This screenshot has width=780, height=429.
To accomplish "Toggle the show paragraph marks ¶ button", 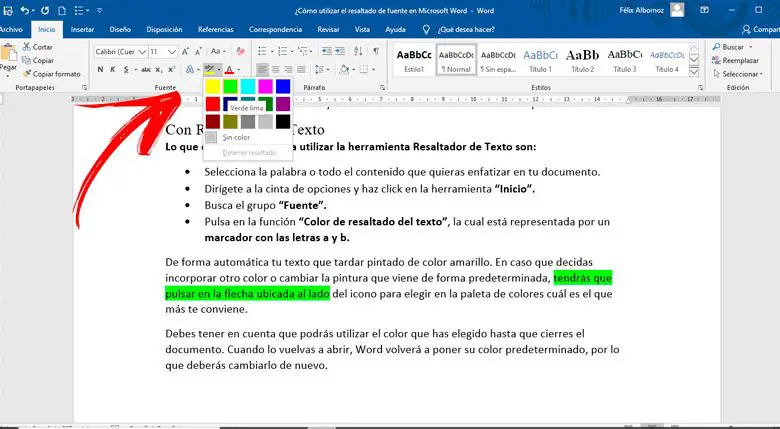I will (376, 51).
